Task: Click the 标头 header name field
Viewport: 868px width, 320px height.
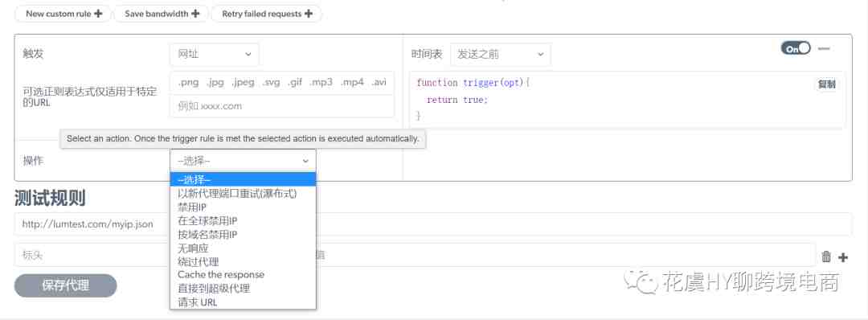Action: 92,255
